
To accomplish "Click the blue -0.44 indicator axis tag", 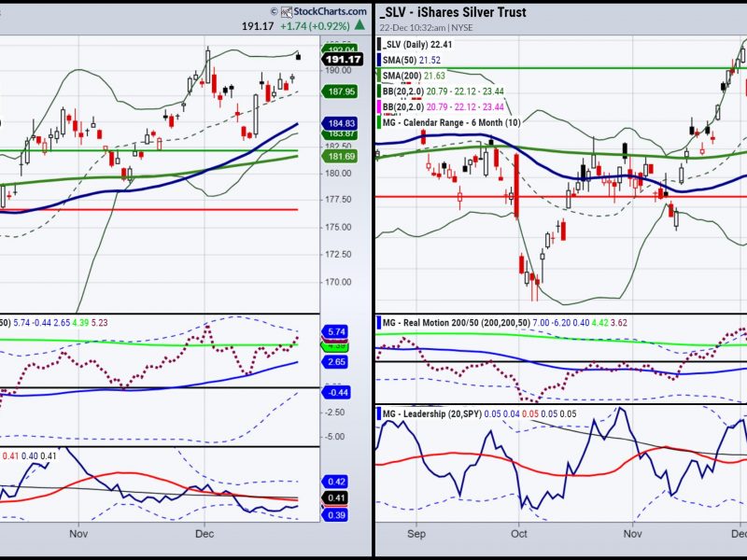I will click(336, 392).
